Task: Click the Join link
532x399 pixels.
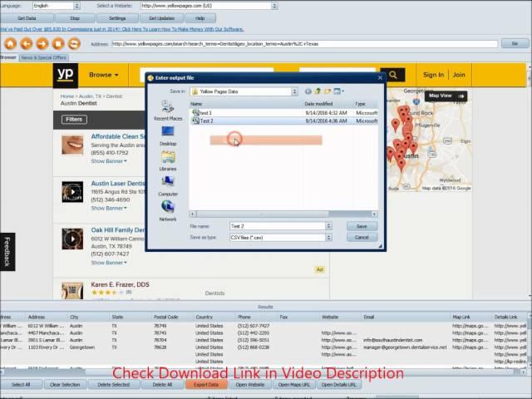Action: (459, 75)
